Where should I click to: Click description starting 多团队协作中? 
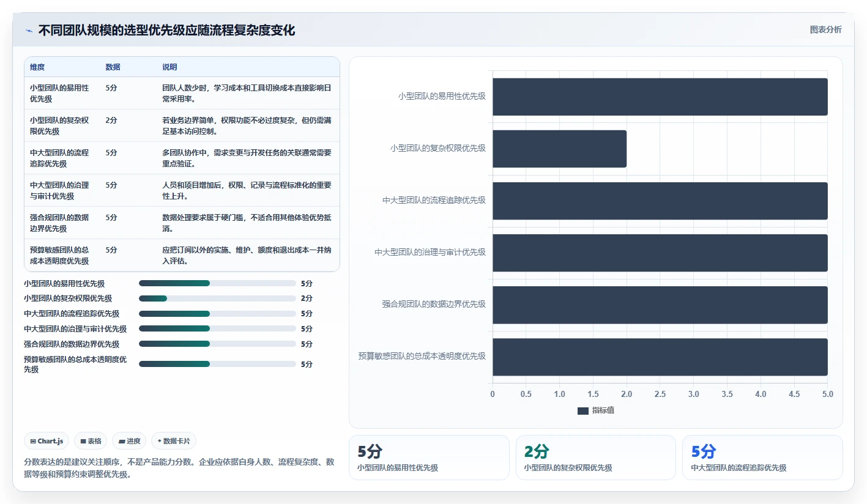[247, 158]
